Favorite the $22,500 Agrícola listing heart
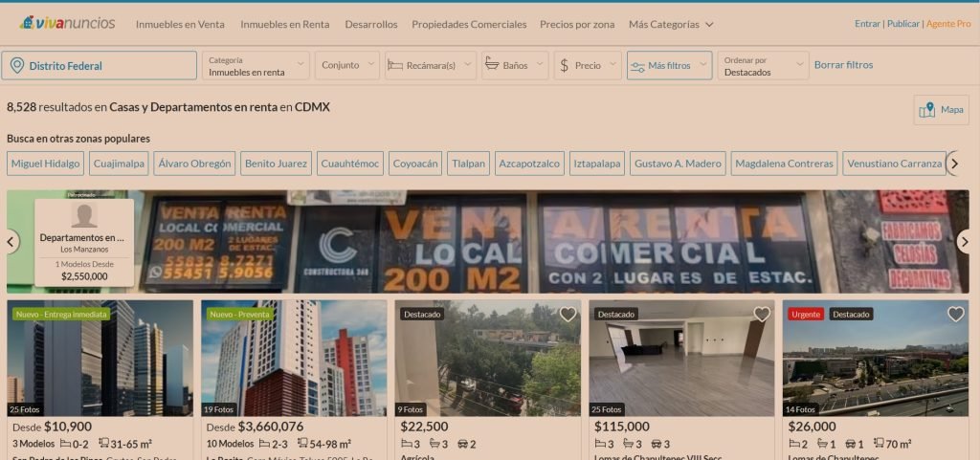This screenshot has height=460, width=980. pyautogui.click(x=568, y=315)
